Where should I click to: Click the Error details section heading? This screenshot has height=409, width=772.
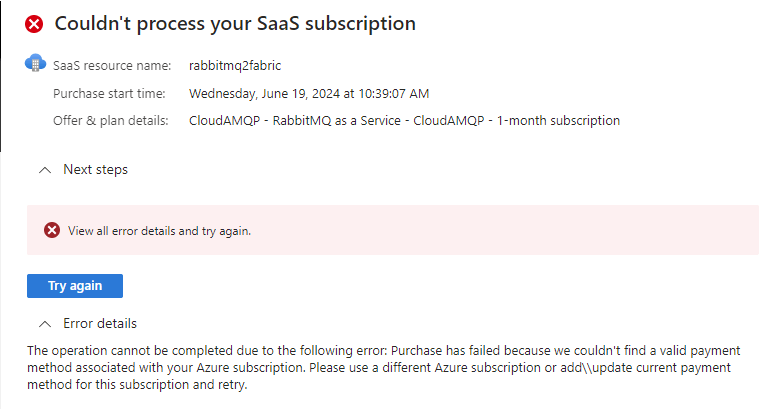click(100, 324)
